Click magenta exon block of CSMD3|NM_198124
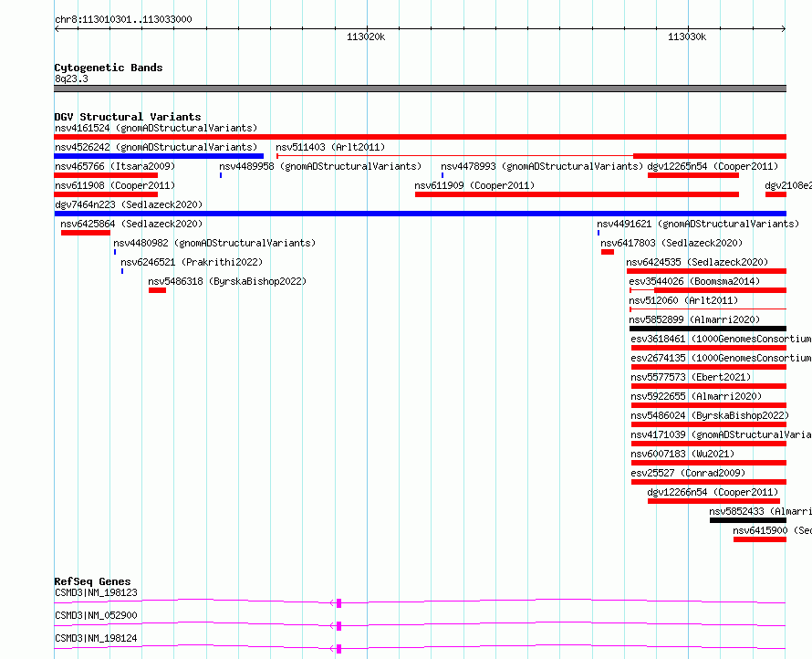The height and width of the screenshot is (659, 812). click(x=339, y=649)
